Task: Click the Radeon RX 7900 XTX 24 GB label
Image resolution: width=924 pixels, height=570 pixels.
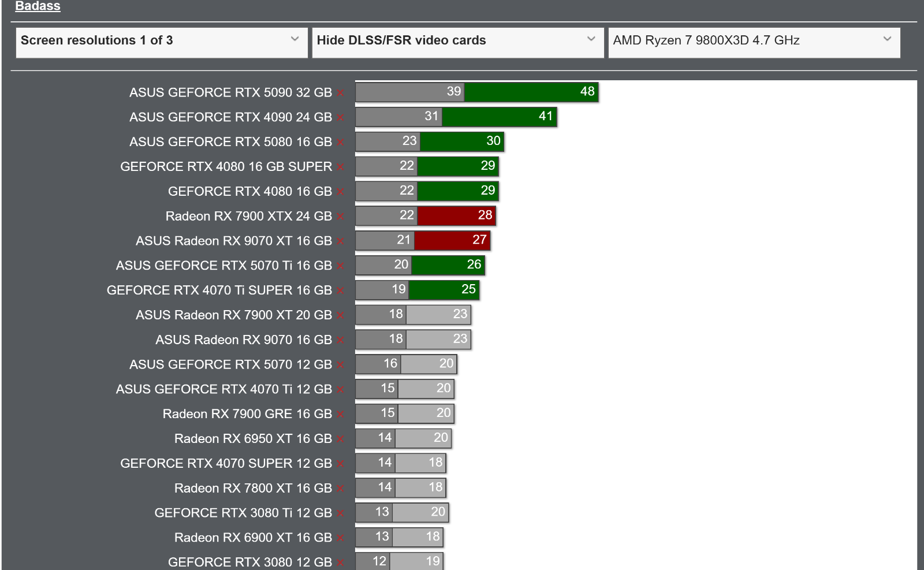Action: (248, 216)
